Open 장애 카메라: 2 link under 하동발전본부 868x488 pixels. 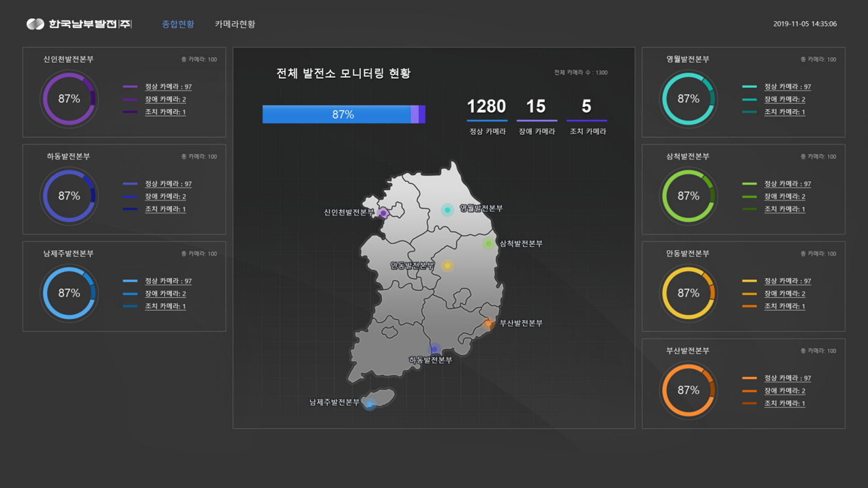(165, 197)
